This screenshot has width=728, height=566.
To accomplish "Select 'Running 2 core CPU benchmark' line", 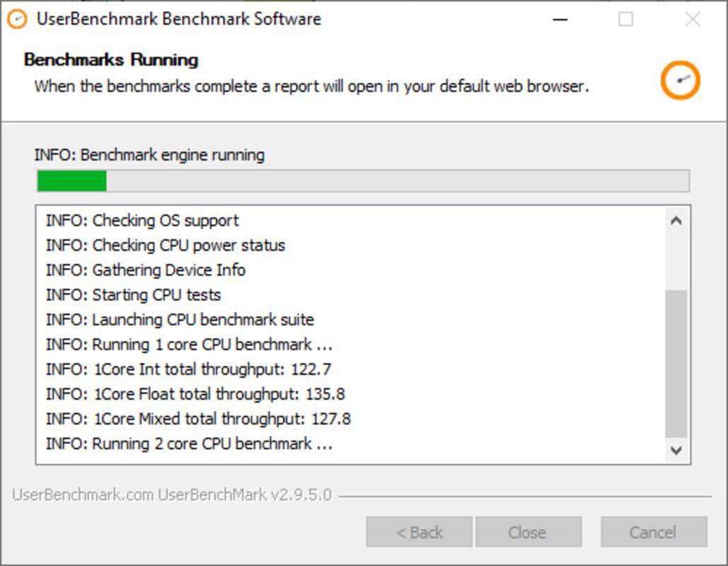I will (189, 444).
